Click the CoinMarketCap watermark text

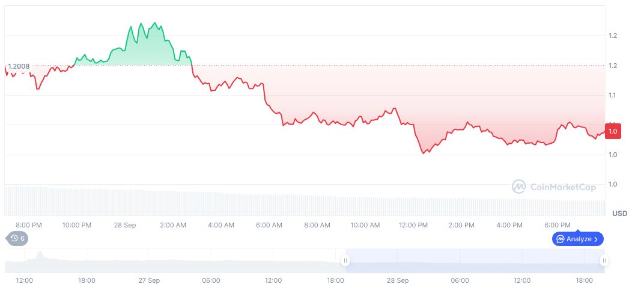point(564,187)
